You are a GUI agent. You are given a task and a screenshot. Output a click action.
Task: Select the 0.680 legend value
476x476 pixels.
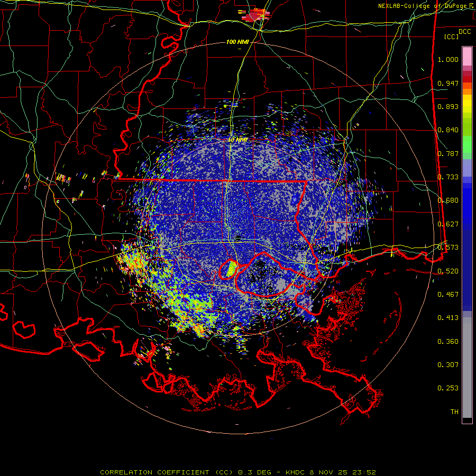click(448, 200)
